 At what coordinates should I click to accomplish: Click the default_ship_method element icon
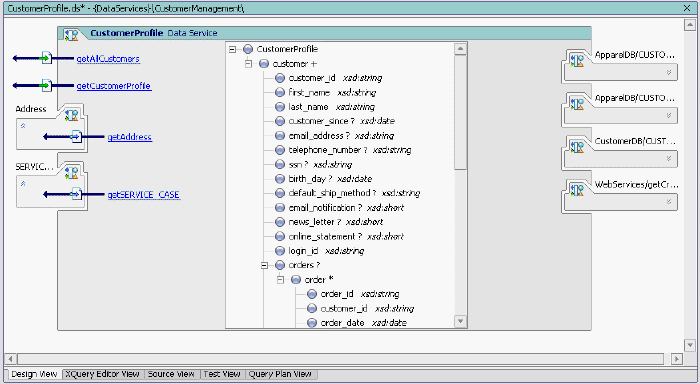[280, 193]
